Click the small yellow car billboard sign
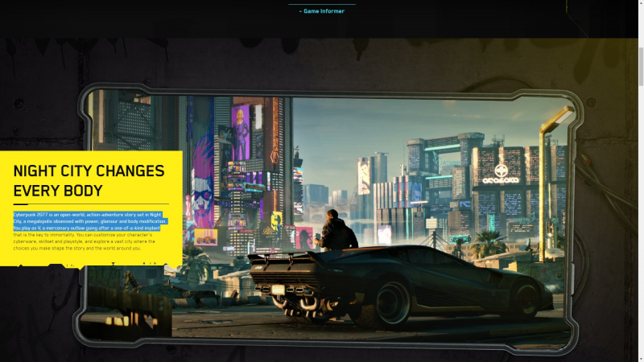This screenshot has height=362, width=644. [204, 237]
